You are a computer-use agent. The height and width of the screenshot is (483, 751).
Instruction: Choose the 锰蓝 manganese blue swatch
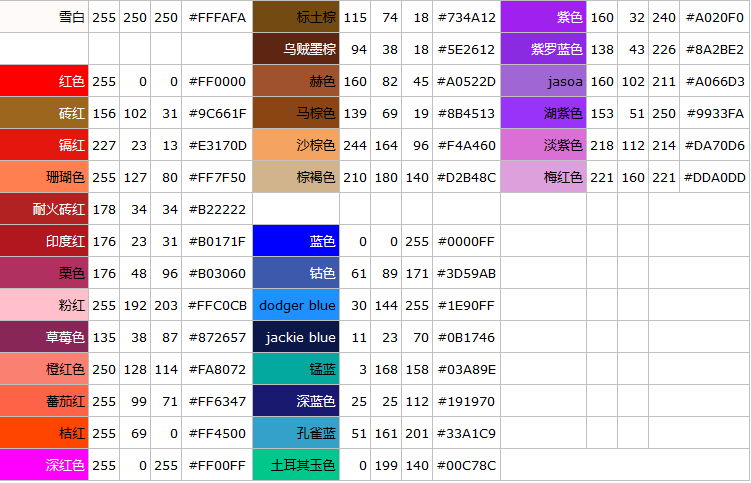point(296,369)
